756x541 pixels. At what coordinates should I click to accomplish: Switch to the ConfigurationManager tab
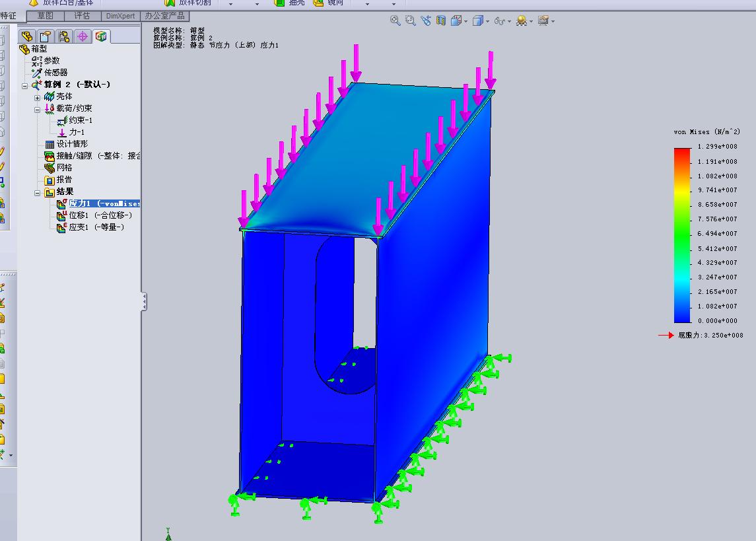tap(63, 36)
